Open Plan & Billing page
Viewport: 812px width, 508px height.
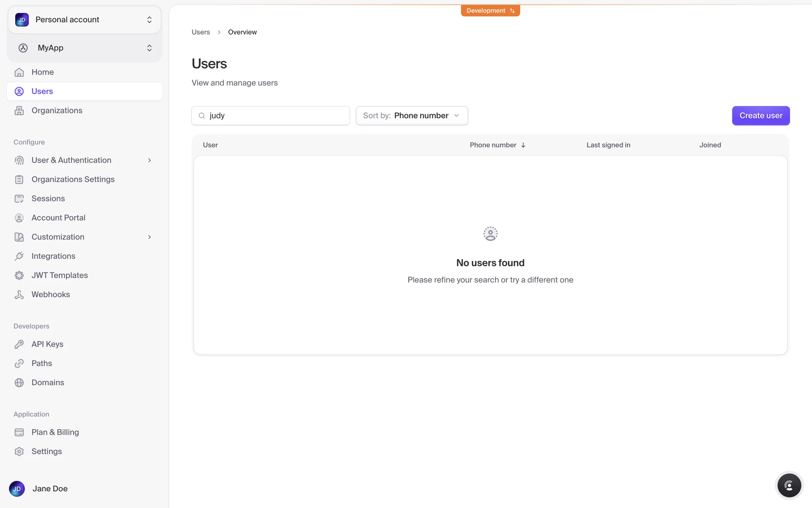[55, 432]
